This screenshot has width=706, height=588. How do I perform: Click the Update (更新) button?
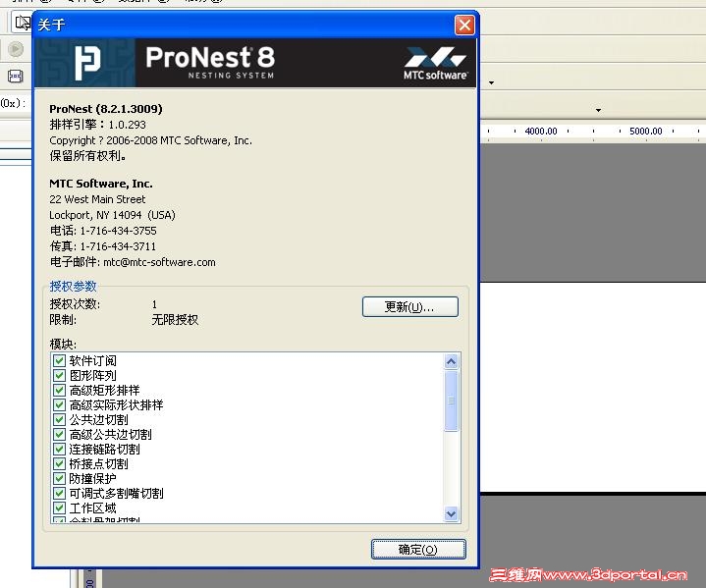(x=410, y=306)
